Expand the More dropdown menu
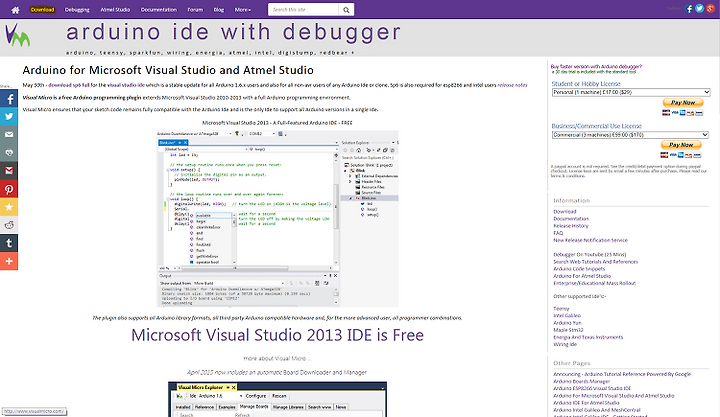 [242, 10]
